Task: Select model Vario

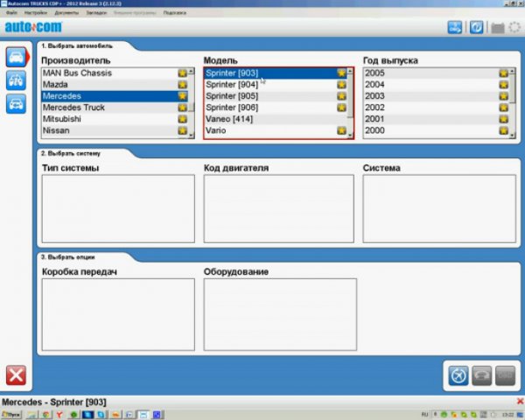Action: [276, 130]
